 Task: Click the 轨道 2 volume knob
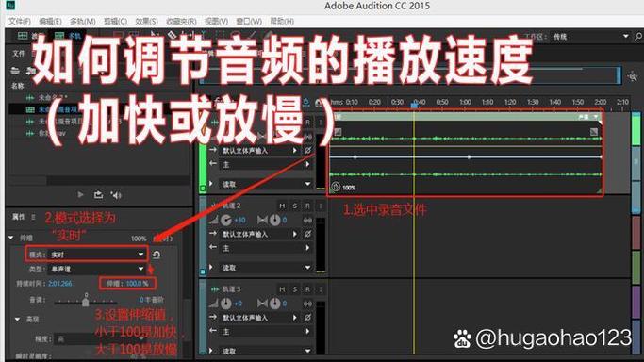(226, 221)
